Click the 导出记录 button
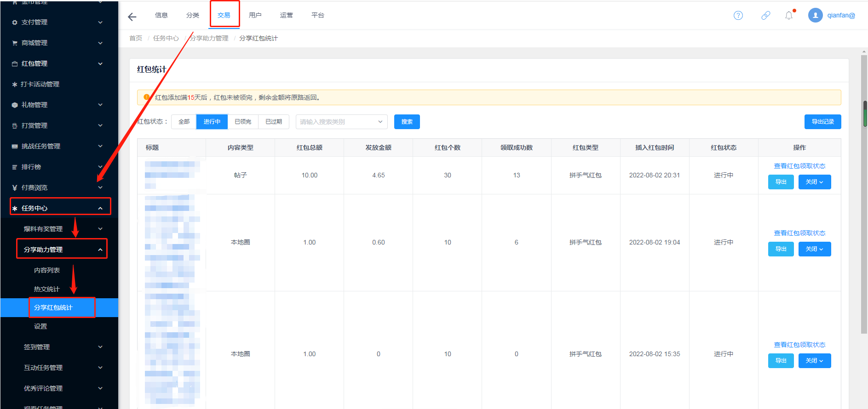The image size is (868, 409). point(823,122)
